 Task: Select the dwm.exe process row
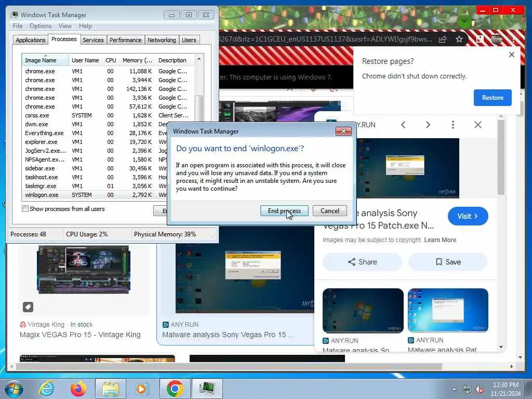click(x=95, y=124)
